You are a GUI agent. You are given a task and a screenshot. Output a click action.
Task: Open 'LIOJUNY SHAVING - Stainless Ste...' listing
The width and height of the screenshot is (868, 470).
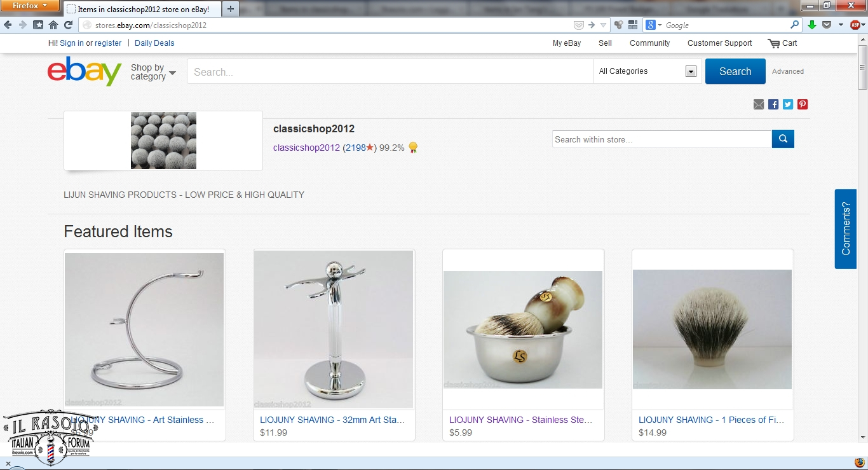click(x=521, y=420)
